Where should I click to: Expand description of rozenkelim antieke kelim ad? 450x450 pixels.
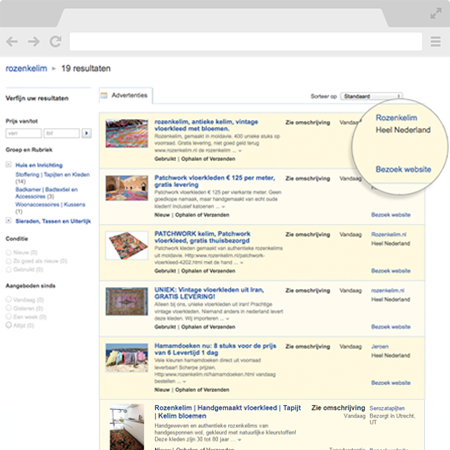(x=240, y=151)
